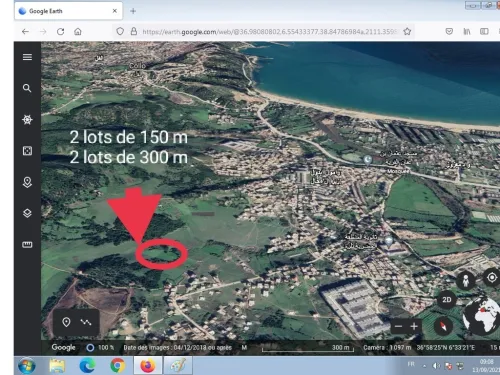Switch the view to 2D

tap(447, 299)
